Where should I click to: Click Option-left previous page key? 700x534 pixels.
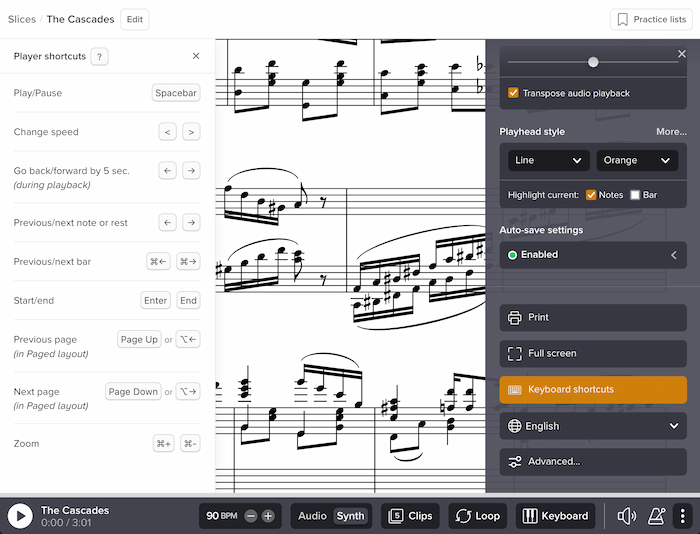(x=188, y=339)
